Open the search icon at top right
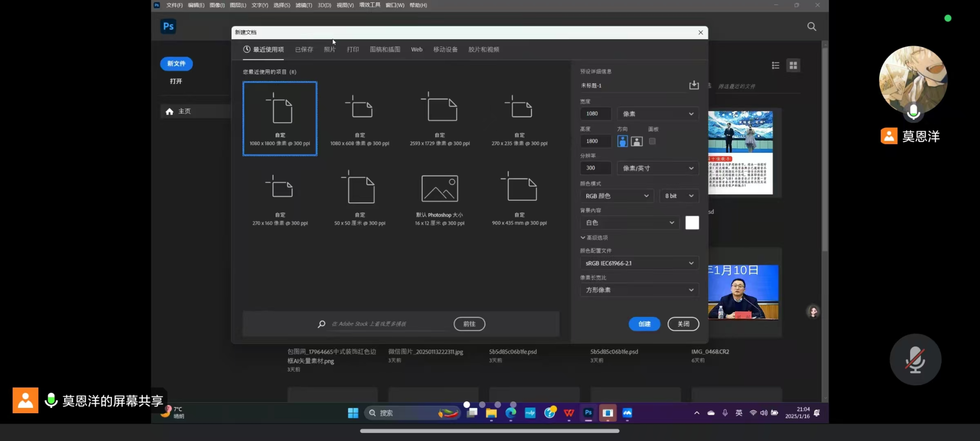This screenshot has width=980, height=441. [x=812, y=27]
